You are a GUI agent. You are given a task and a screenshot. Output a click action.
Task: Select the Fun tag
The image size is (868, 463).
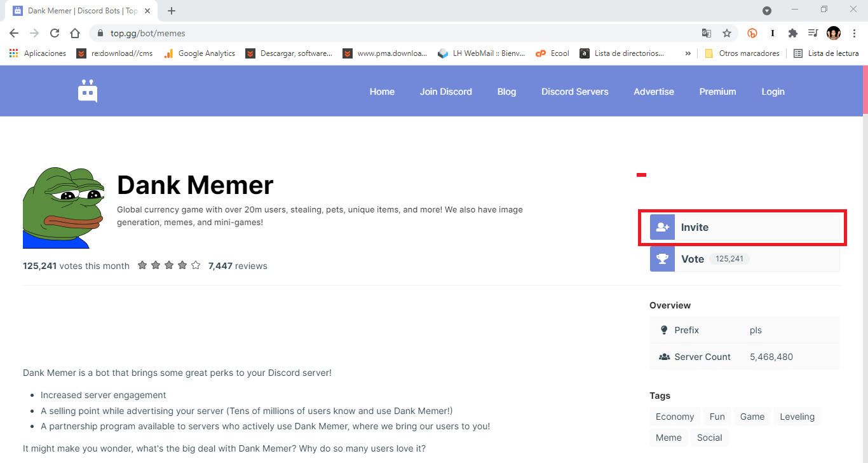717,417
